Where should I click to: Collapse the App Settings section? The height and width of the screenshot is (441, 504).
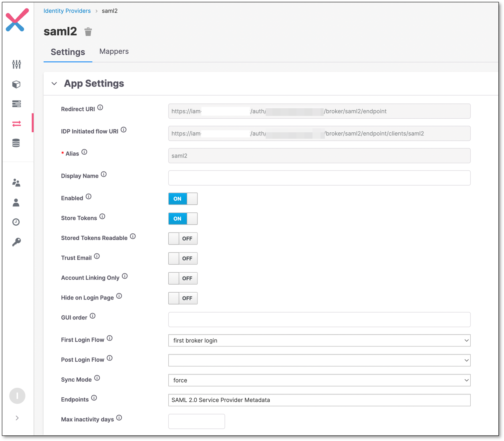[54, 83]
